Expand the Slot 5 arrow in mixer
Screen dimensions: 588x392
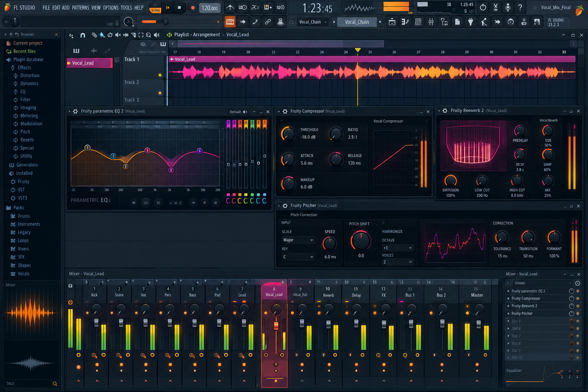(508, 321)
